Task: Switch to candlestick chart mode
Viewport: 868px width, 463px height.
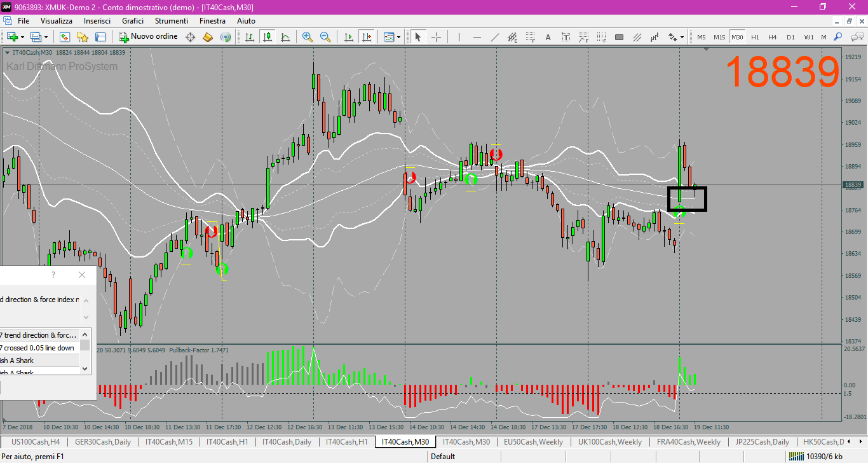Action: point(268,37)
